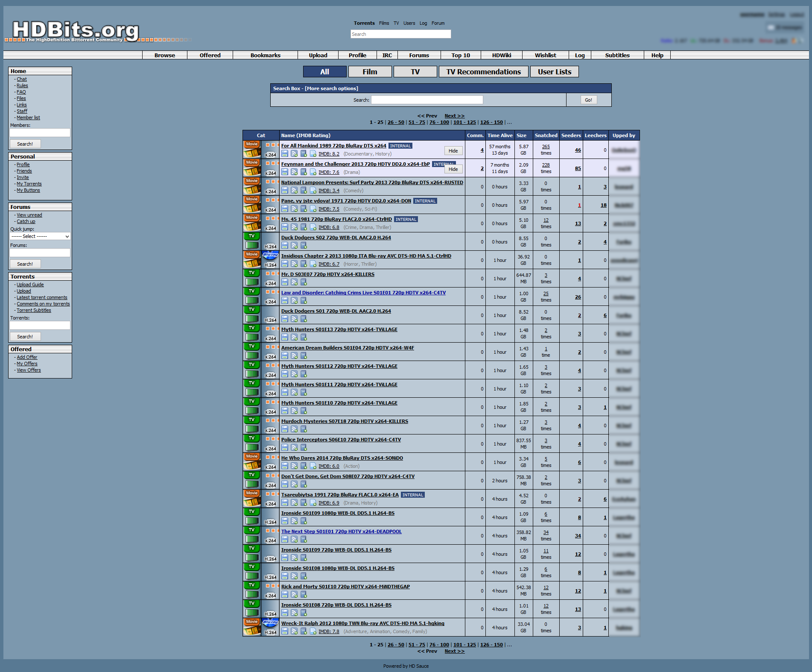Go to top Next >> page link

tap(454, 116)
